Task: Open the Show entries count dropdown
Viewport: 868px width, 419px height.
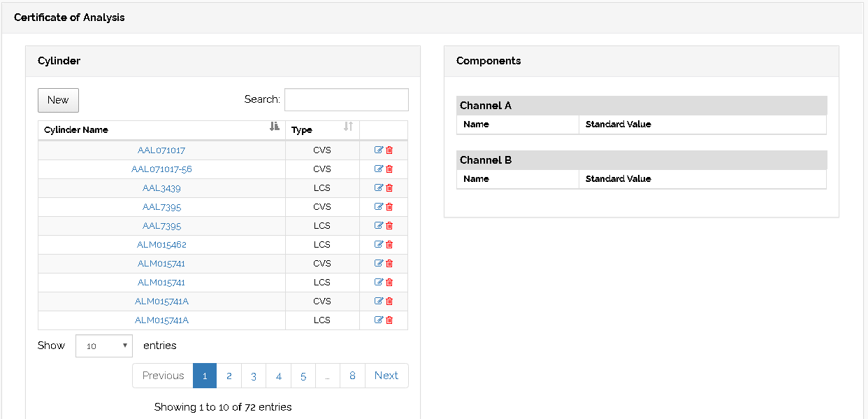Action: [104, 346]
